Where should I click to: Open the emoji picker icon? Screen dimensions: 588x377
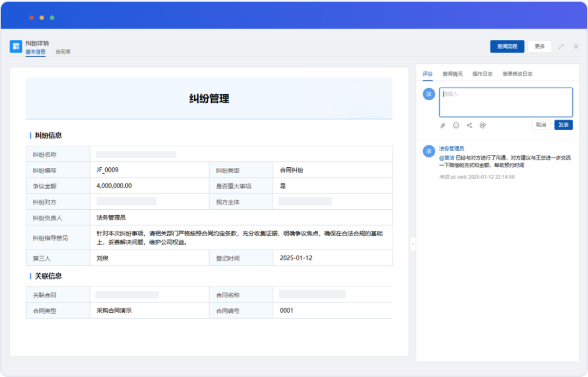[456, 125]
